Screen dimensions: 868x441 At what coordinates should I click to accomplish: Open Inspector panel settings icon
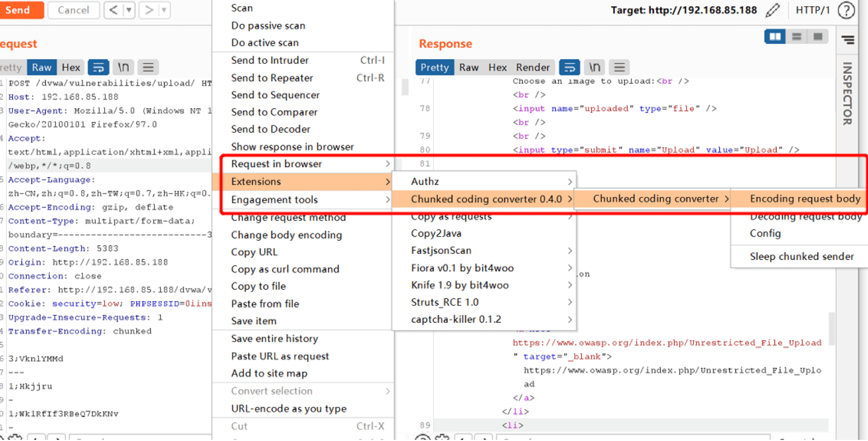(848, 40)
